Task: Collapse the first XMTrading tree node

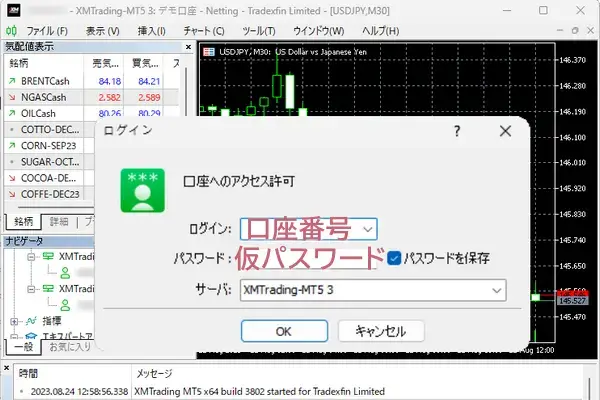Action: [x=31, y=256]
